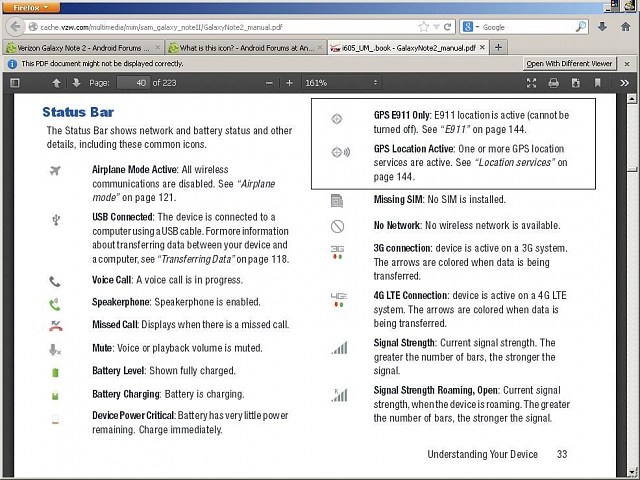Switch PDF to presentation fullscreen mode
The width and height of the screenshot is (640, 480).
(531, 83)
